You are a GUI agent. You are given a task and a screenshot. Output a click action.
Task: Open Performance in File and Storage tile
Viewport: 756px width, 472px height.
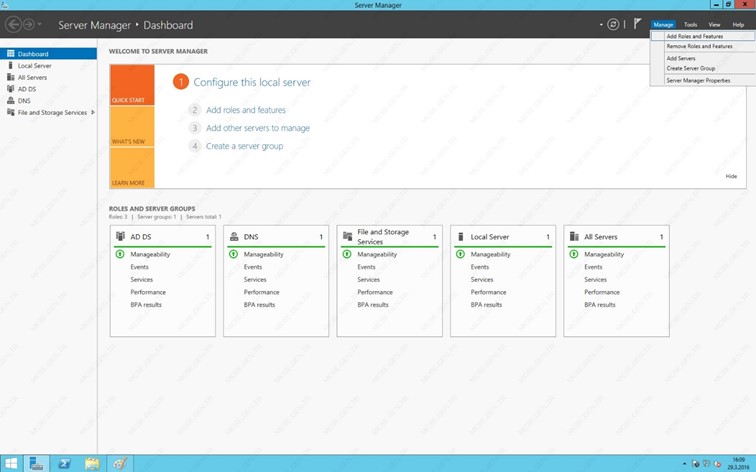click(375, 292)
